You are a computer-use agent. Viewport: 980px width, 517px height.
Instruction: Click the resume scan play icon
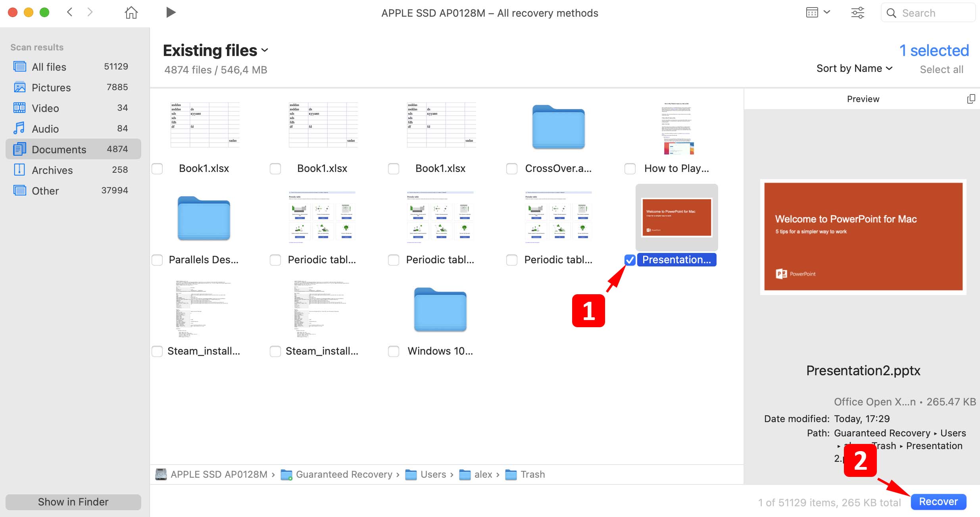pyautogui.click(x=171, y=13)
